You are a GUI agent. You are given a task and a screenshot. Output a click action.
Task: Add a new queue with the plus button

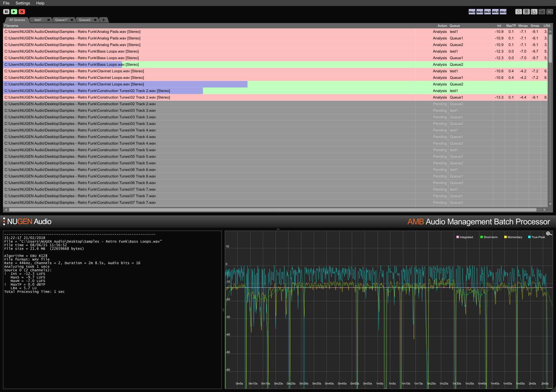pos(103,20)
